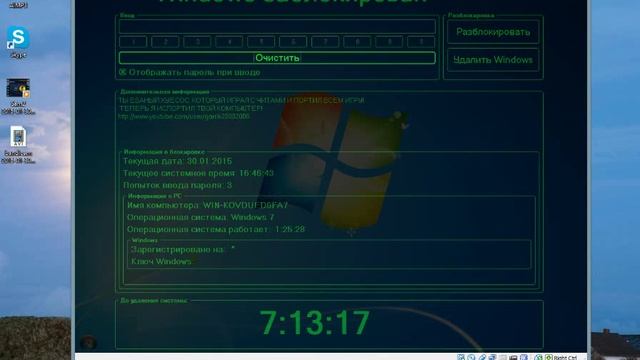Click the Зарегистрировано на line
The width and height of the screenshot is (640, 360).
(182, 249)
